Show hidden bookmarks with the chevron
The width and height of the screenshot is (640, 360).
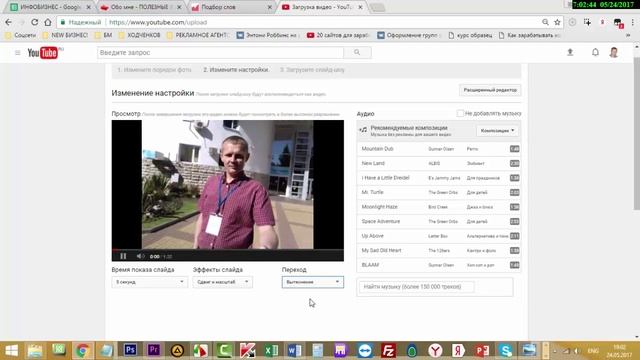coord(628,36)
